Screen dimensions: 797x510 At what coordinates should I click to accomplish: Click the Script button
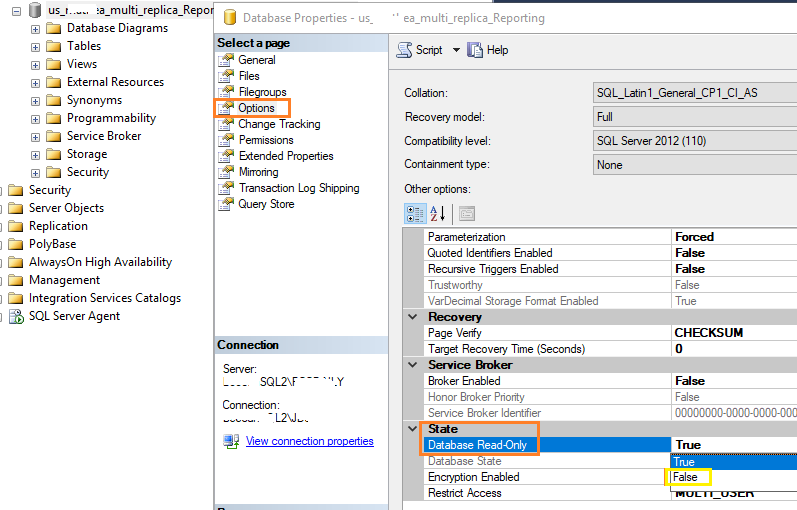420,50
